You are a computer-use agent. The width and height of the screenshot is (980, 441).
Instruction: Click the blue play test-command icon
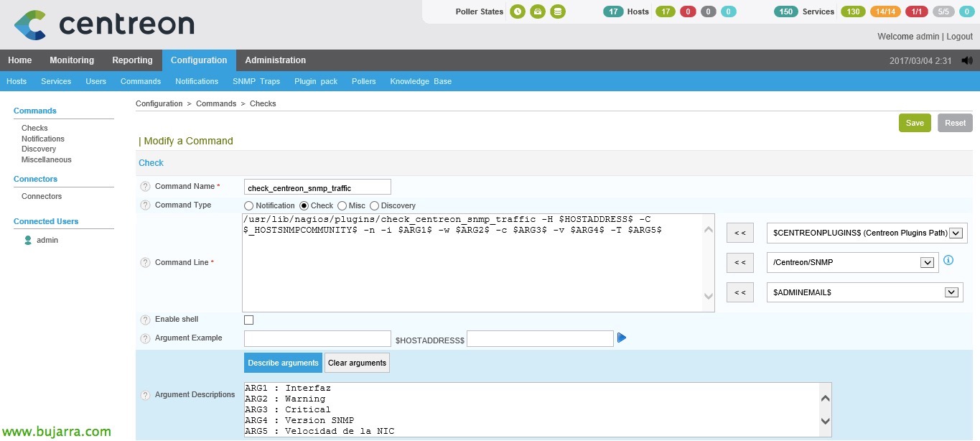(x=622, y=338)
